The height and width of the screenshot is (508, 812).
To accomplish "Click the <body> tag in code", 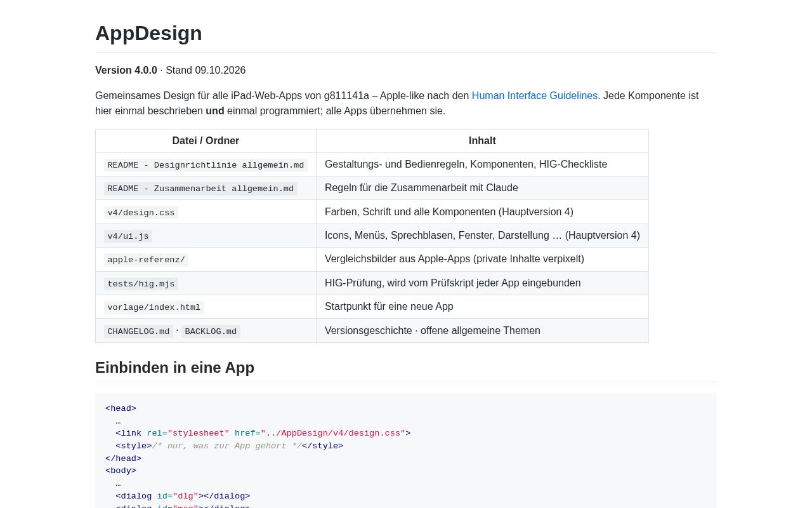I will pos(121,471).
